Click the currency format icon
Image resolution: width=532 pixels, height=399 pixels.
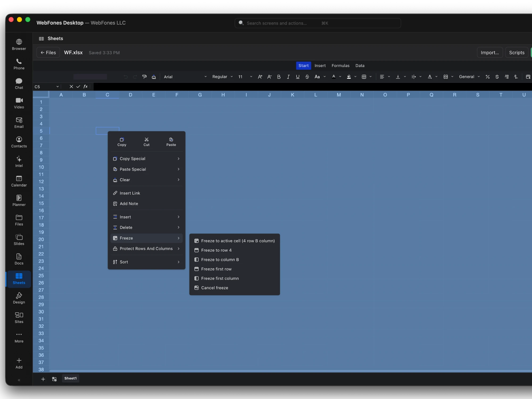tap(497, 77)
